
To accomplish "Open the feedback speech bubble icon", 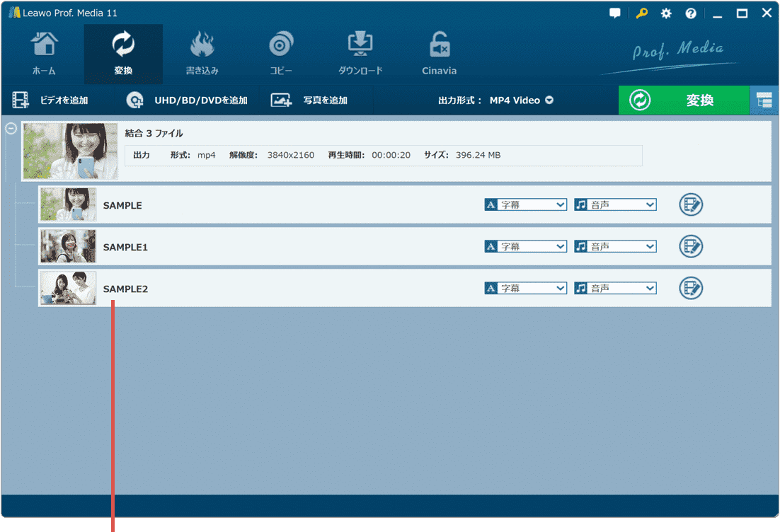I will point(614,13).
